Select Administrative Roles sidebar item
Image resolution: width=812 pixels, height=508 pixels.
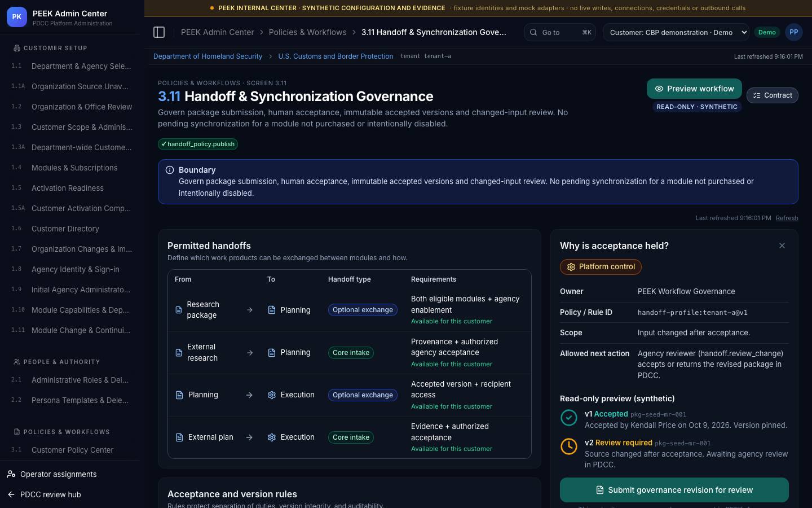click(72, 380)
